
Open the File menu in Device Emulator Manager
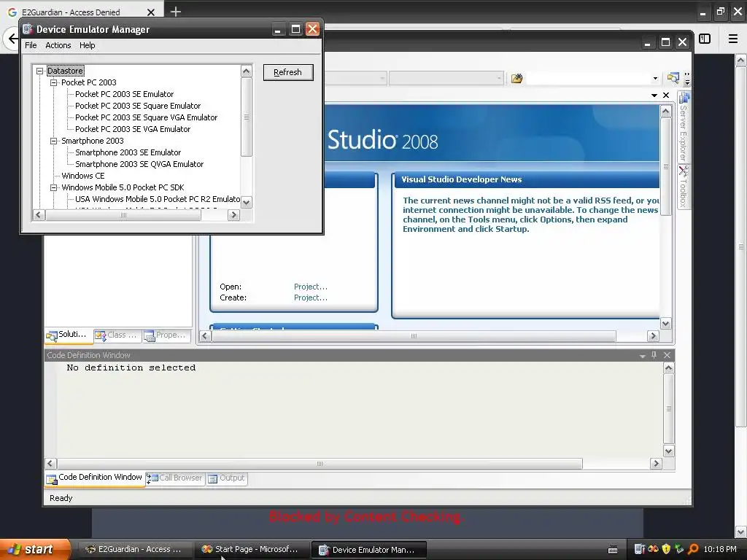(31, 45)
